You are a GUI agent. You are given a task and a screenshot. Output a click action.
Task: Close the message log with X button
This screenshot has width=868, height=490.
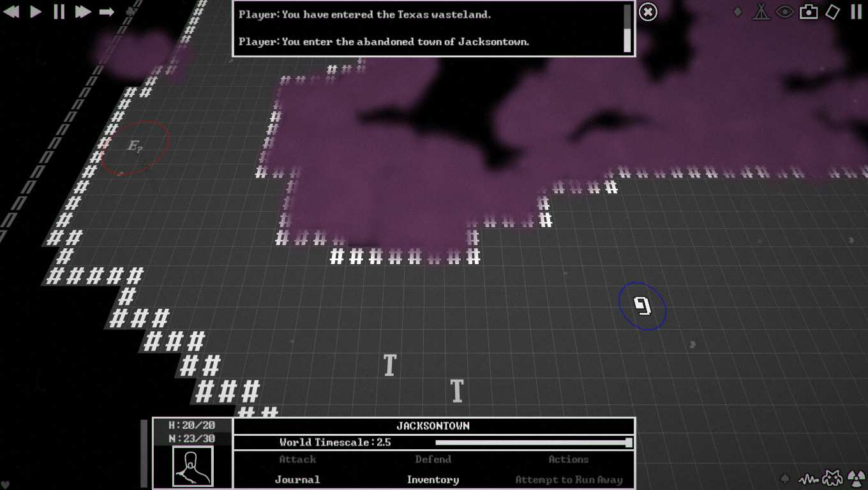(x=648, y=11)
